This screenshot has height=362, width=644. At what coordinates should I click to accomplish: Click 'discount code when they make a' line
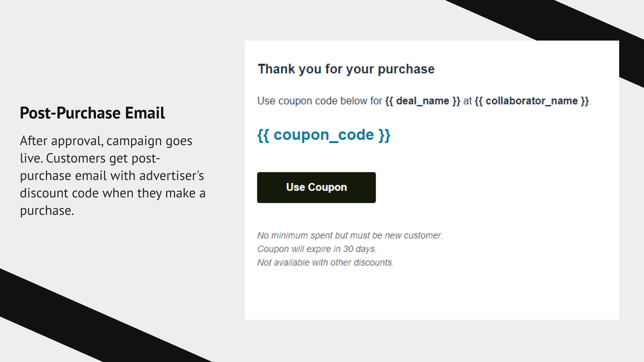(112, 193)
